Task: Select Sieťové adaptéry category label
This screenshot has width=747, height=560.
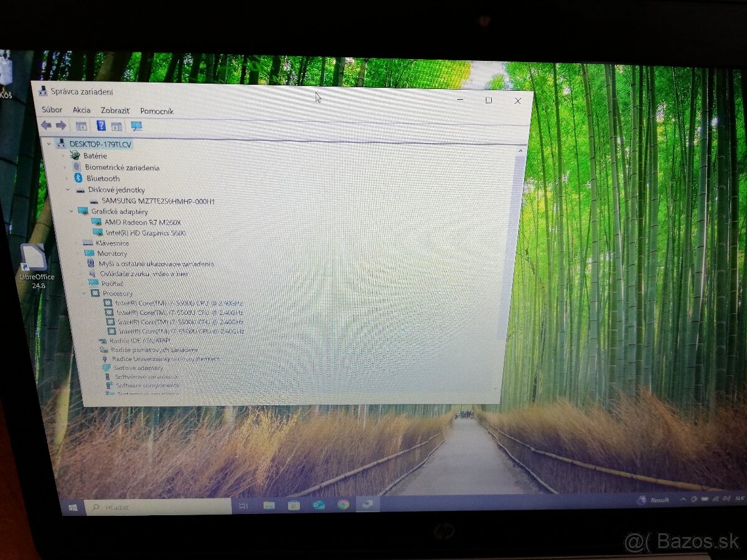Action: click(138, 368)
